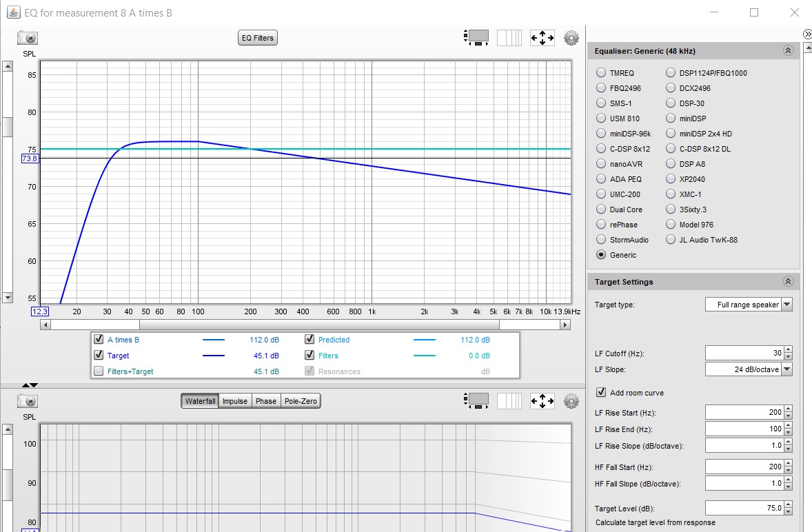This screenshot has width=812, height=532.
Task: Open the lower graph's scrollbar toggle icon
Action: pyautogui.click(x=476, y=401)
